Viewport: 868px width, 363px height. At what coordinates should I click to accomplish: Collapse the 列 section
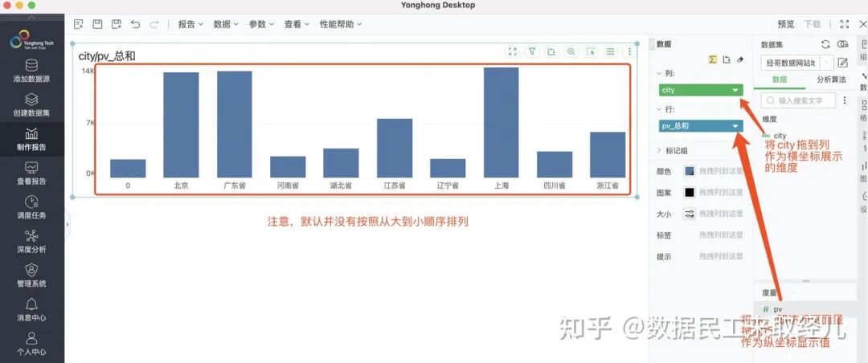[x=659, y=73]
